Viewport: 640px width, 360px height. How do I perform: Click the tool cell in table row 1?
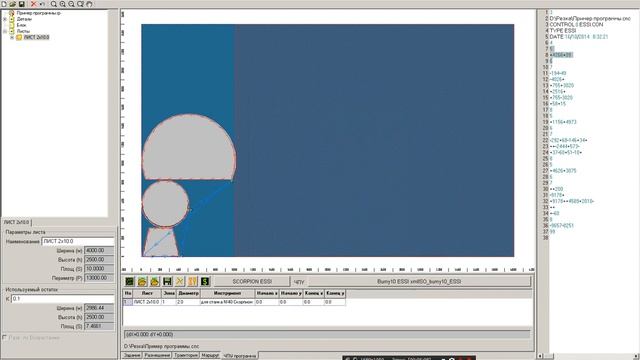tap(227, 302)
